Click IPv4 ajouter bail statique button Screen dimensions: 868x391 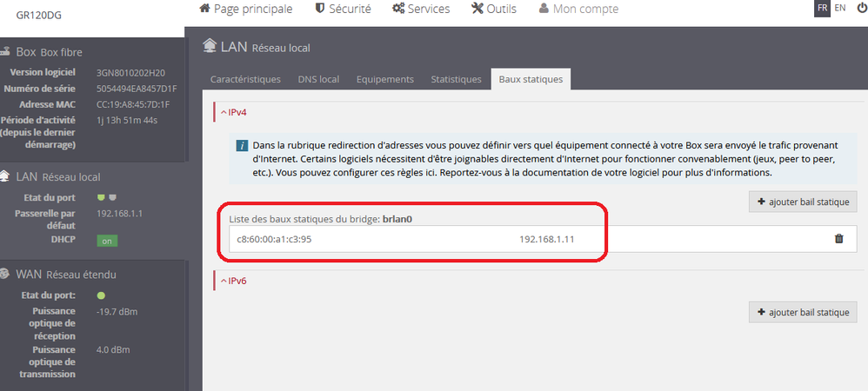tap(803, 202)
